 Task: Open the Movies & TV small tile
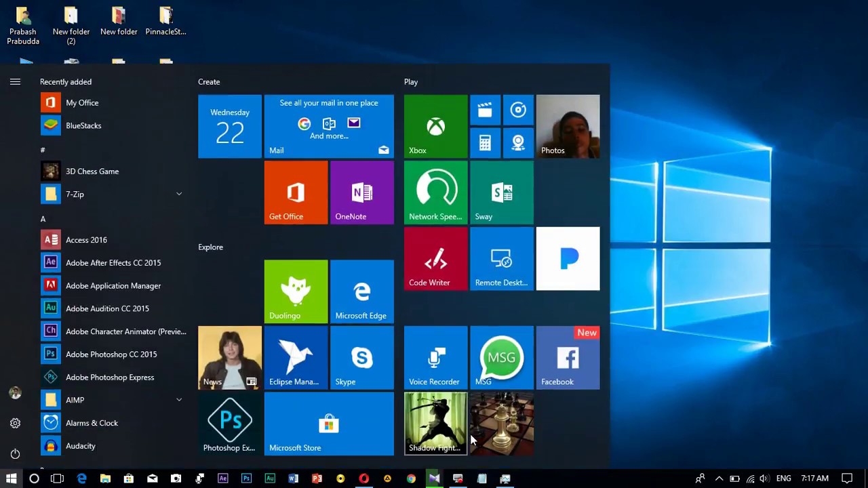coord(485,110)
